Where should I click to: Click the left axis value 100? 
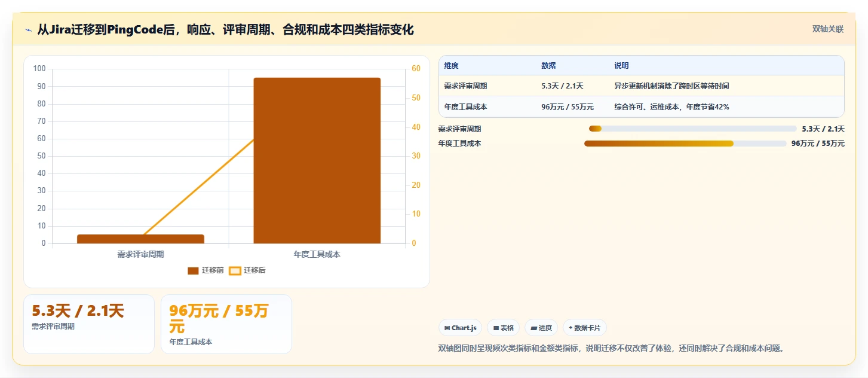(39, 69)
